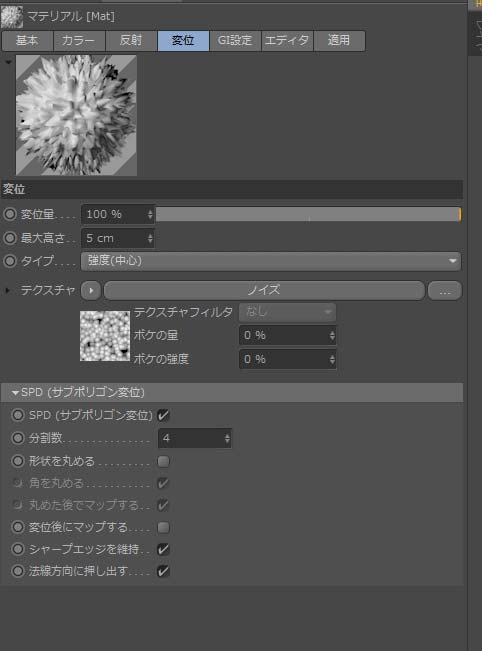Collapse the SPD (サブポリゴン変位) section header
Screen dimensions: 482x651
[232, 392]
